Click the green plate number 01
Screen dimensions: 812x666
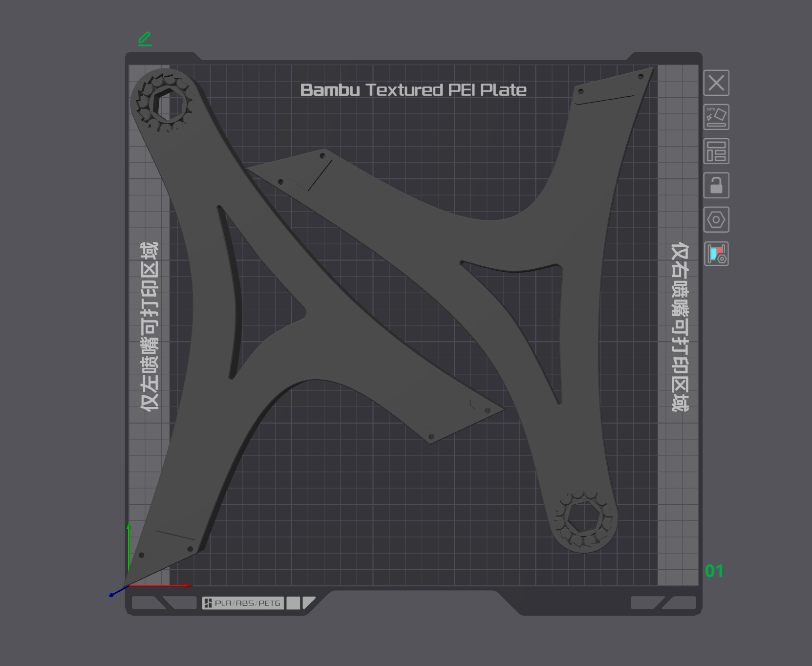pos(714,571)
